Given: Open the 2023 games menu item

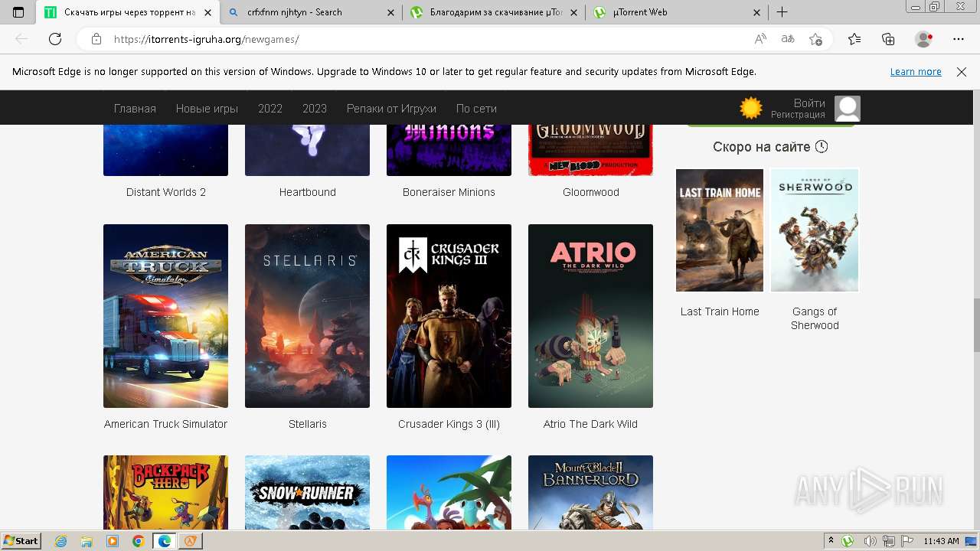Looking at the screenshot, I should pyautogui.click(x=315, y=109).
